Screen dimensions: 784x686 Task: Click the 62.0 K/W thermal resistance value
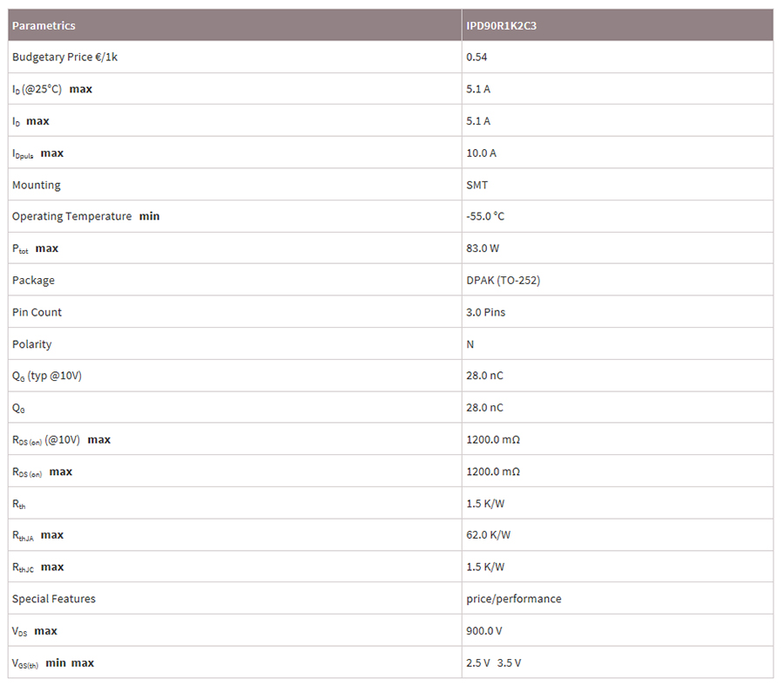click(488, 535)
